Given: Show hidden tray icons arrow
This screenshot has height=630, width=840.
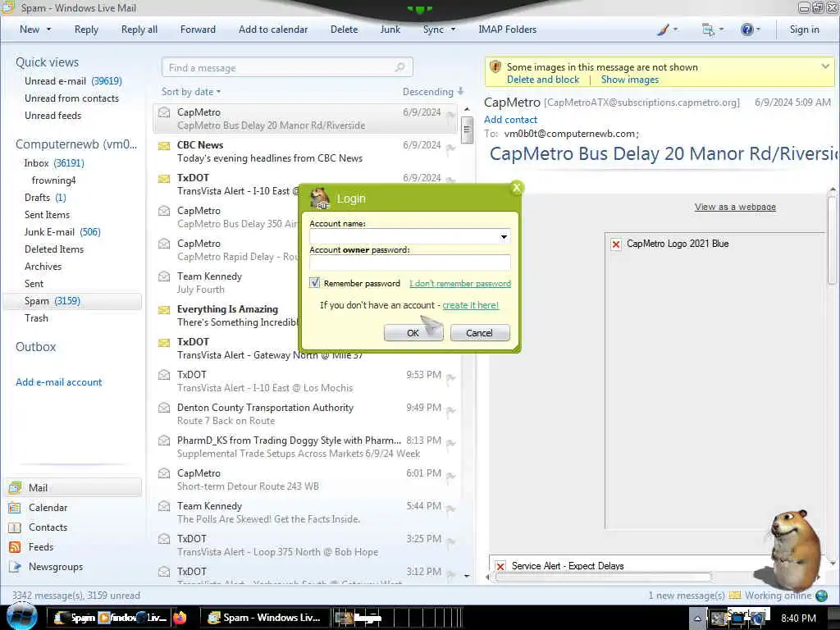Looking at the screenshot, I should click(696, 618).
